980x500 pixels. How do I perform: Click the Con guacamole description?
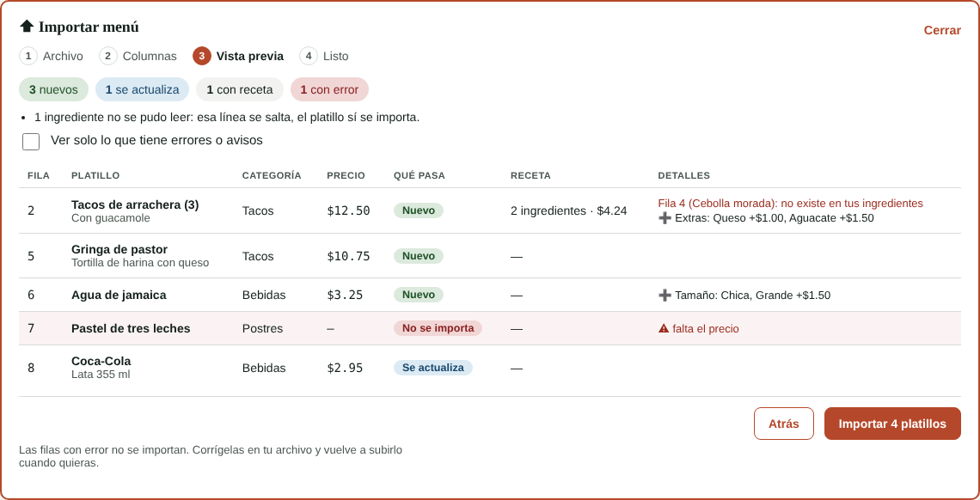(111, 218)
